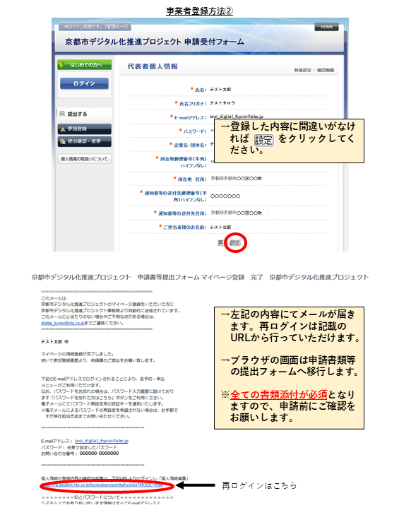Click the green beginner-mark icon on はじめての方へ

(x=62, y=64)
